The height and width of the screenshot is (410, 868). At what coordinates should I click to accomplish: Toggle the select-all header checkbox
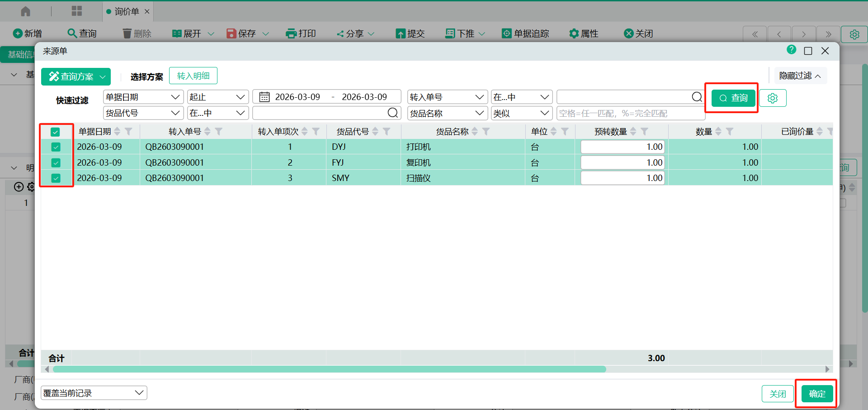point(55,132)
